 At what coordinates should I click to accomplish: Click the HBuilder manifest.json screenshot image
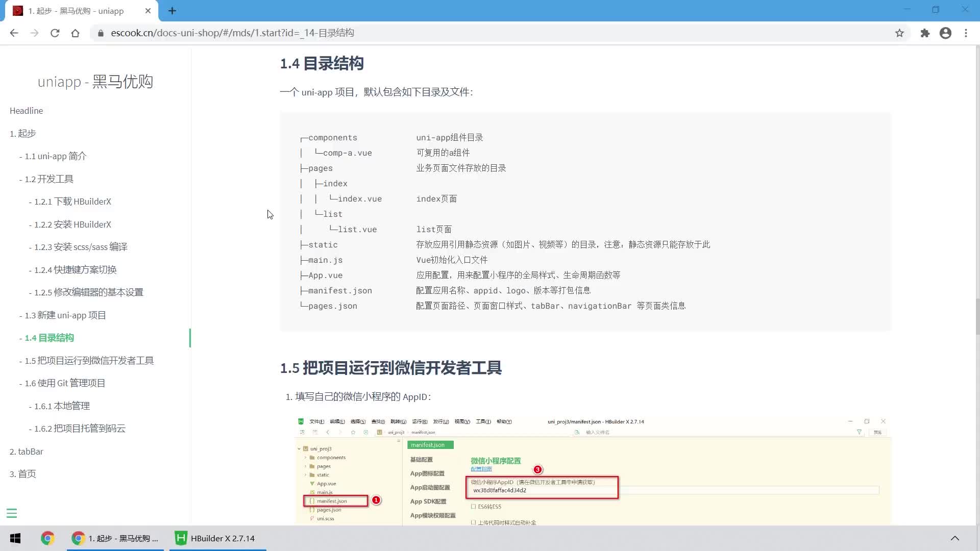pyautogui.click(x=593, y=471)
